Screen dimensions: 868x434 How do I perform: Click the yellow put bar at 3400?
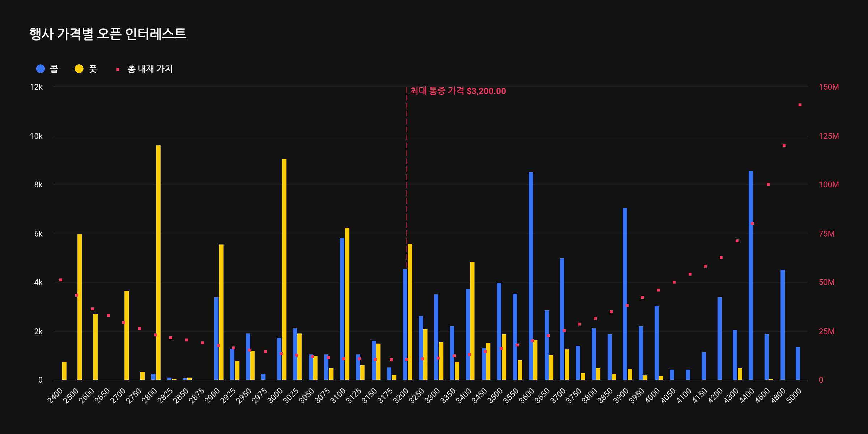tap(472, 320)
